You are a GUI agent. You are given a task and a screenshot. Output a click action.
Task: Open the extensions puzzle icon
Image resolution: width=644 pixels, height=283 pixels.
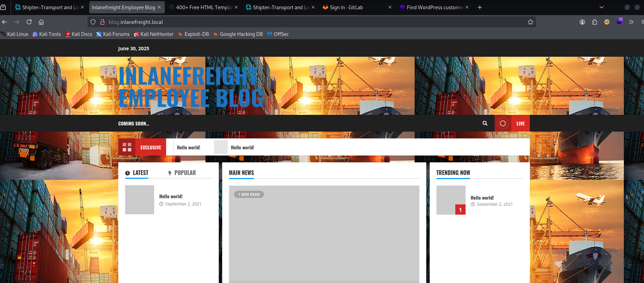[594, 22]
